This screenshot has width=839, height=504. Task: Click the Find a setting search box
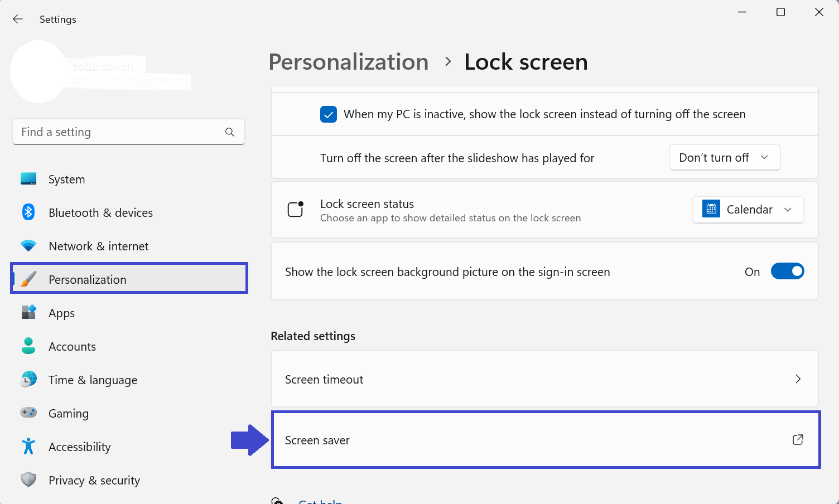click(120, 132)
